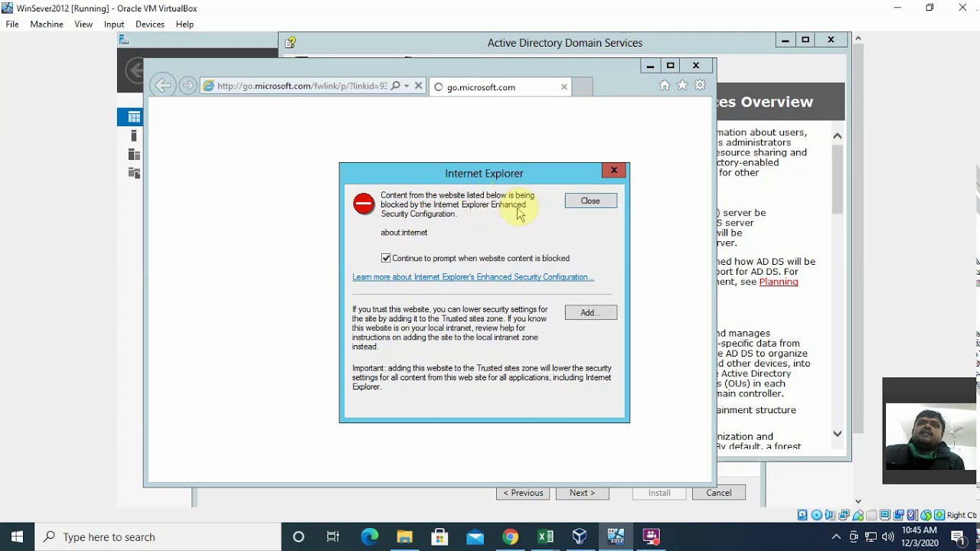Viewport: 980px width, 551px height.
Task: Click the Windows taskbar search box
Action: click(158, 536)
